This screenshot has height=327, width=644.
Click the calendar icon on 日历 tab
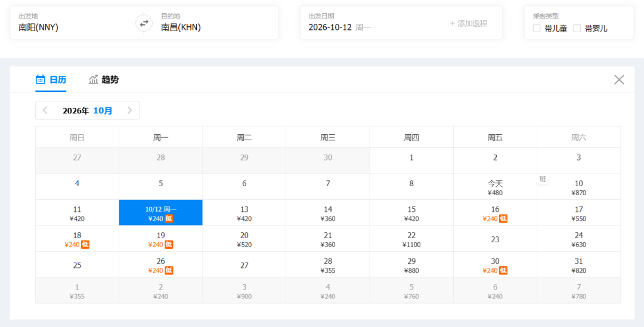pyautogui.click(x=41, y=79)
